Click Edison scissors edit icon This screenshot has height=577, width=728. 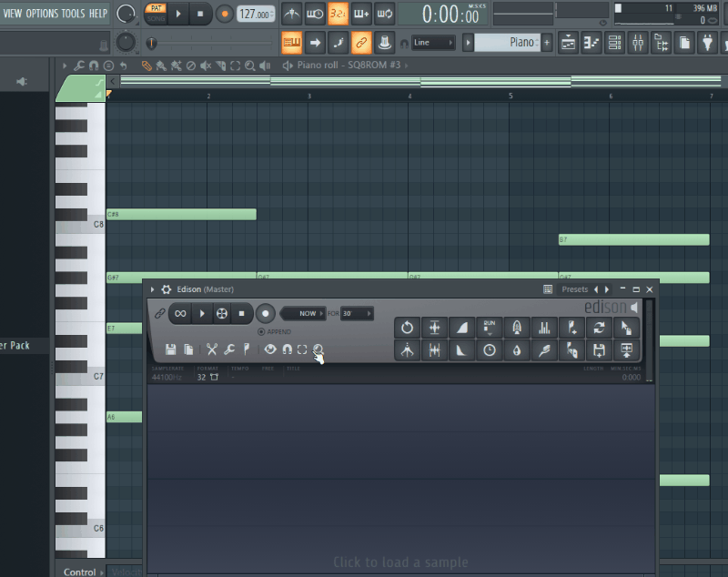pos(212,349)
